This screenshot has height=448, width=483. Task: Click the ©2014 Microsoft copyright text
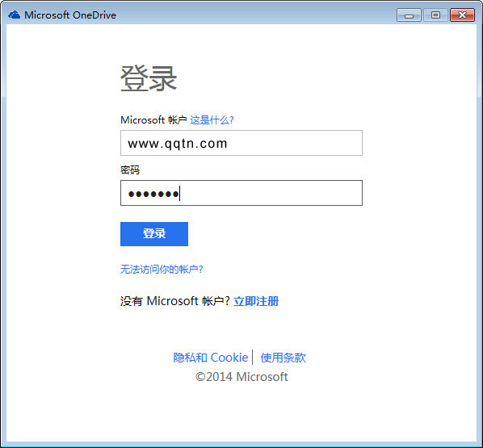point(241,377)
